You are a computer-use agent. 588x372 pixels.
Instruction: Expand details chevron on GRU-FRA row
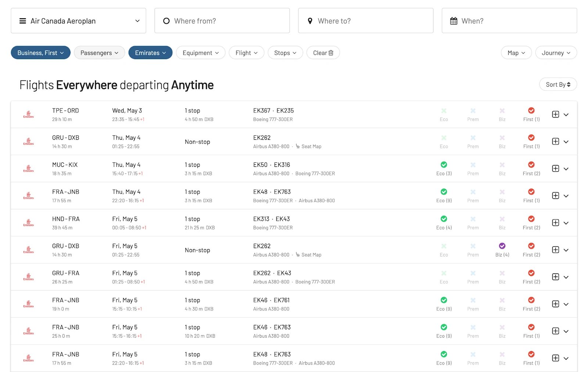coord(566,277)
